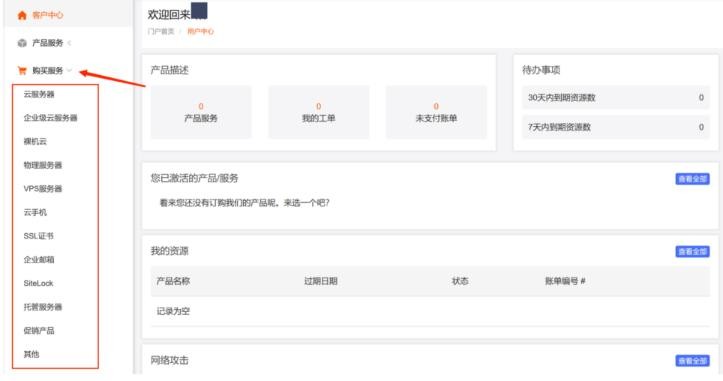Click the home icon beside 客户中心
The width and height of the screenshot is (723, 381).
[x=22, y=15]
